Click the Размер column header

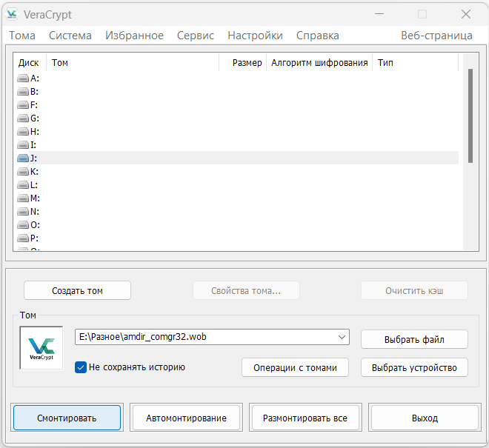242,63
